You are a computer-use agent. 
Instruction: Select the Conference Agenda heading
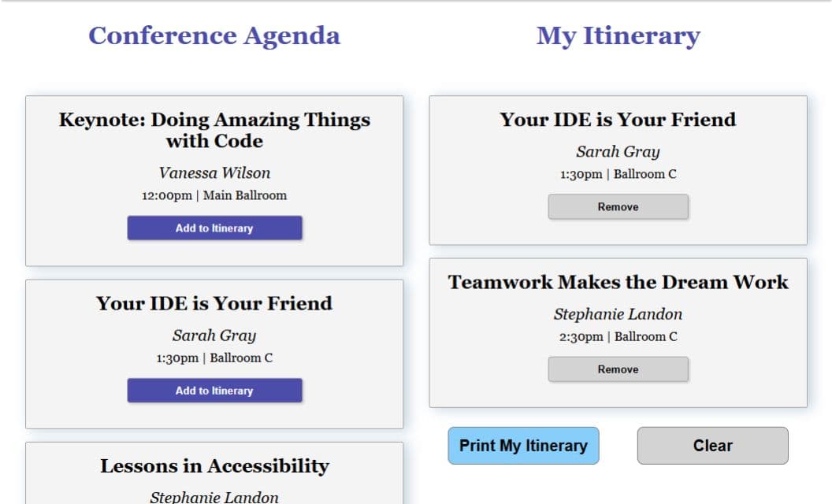pos(214,36)
